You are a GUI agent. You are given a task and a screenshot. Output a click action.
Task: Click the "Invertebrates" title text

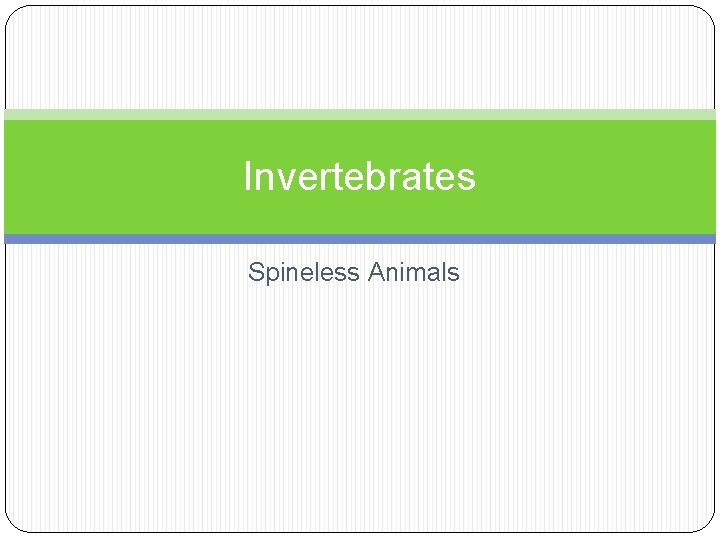coord(359,177)
